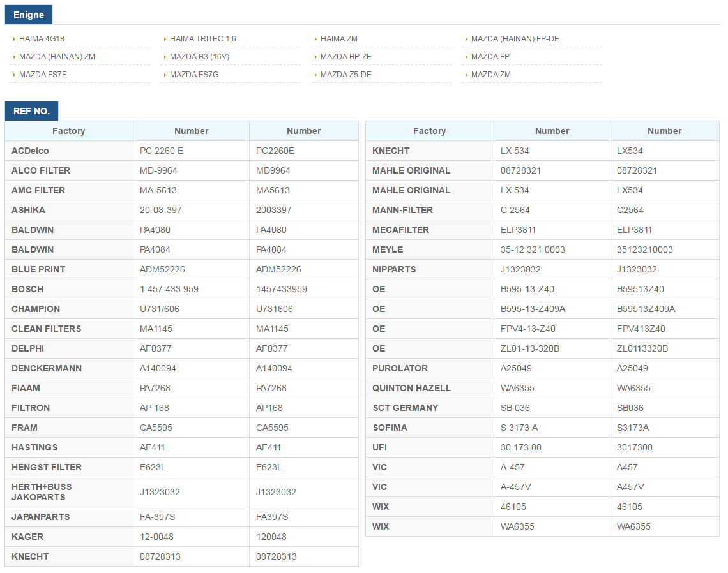Select the PUROLATOR factory cell
Viewport: 728px width, 573px height.
click(430, 368)
